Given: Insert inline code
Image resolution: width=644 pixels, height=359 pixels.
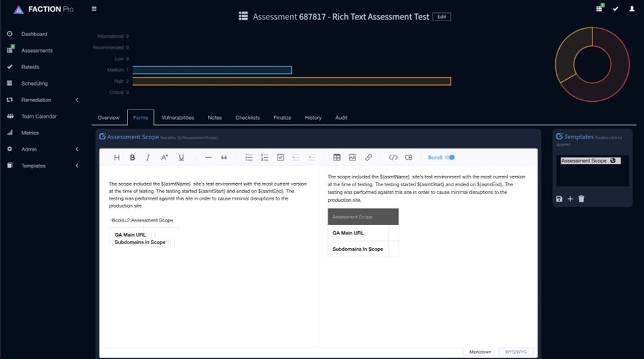Looking at the screenshot, I should [393, 157].
